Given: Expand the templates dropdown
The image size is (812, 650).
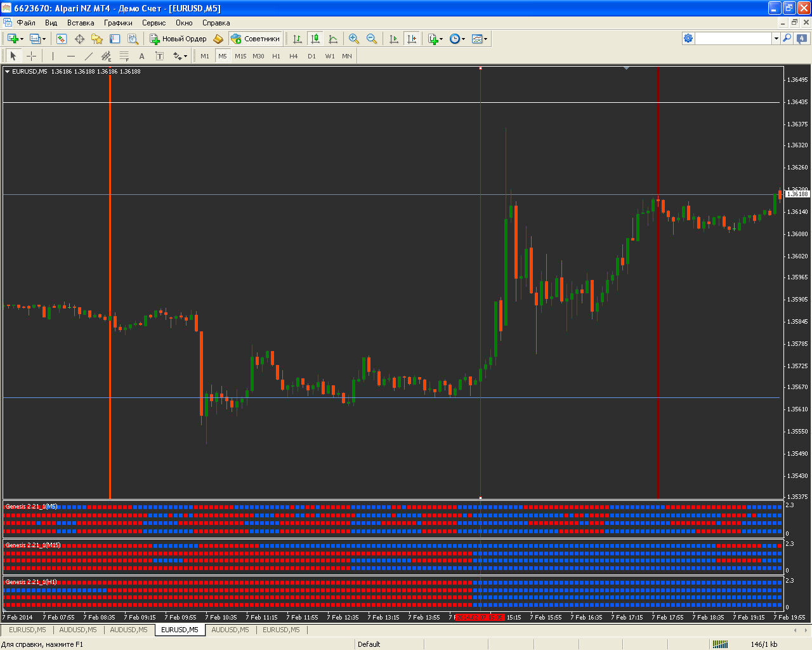Looking at the screenshot, I should click(486, 39).
